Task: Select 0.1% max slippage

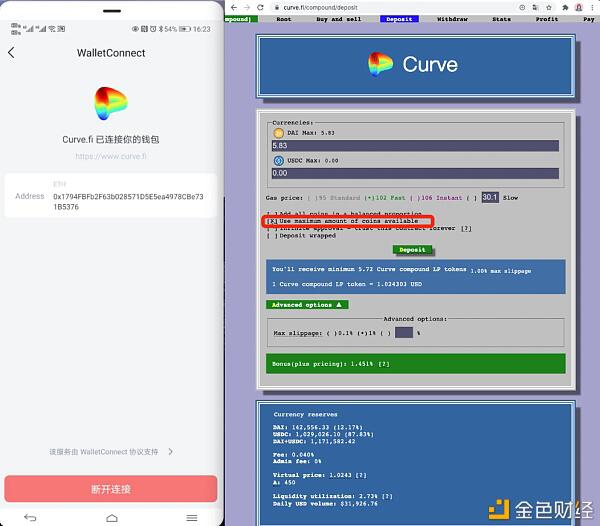Action: click(x=340, y=333)
